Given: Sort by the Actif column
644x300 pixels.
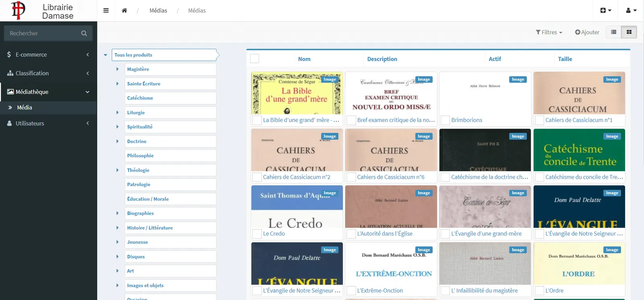Looking at the screenshot, I should click(495, 59).
